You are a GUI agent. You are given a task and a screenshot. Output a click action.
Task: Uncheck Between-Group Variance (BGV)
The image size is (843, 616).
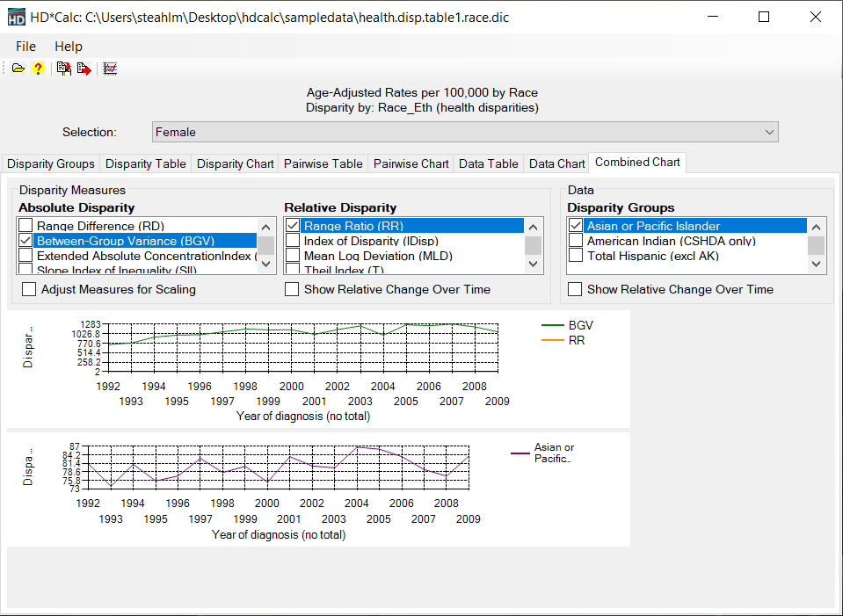(x=26, y=241)
